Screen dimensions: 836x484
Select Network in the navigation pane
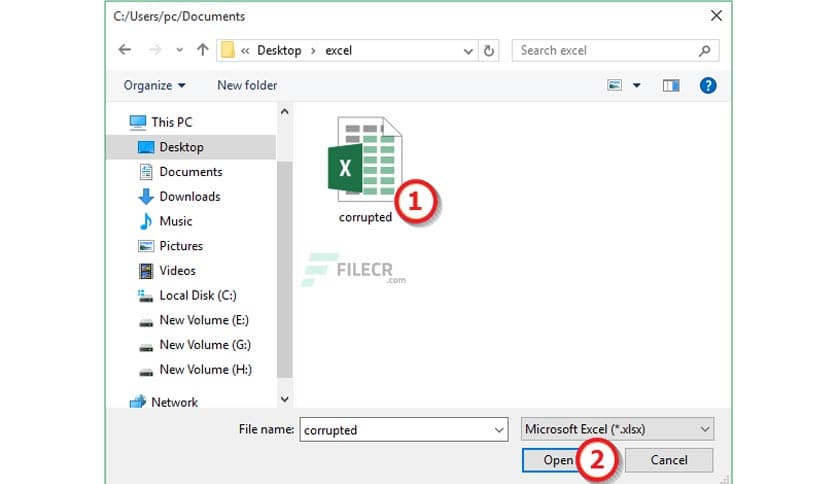[174, 402]
